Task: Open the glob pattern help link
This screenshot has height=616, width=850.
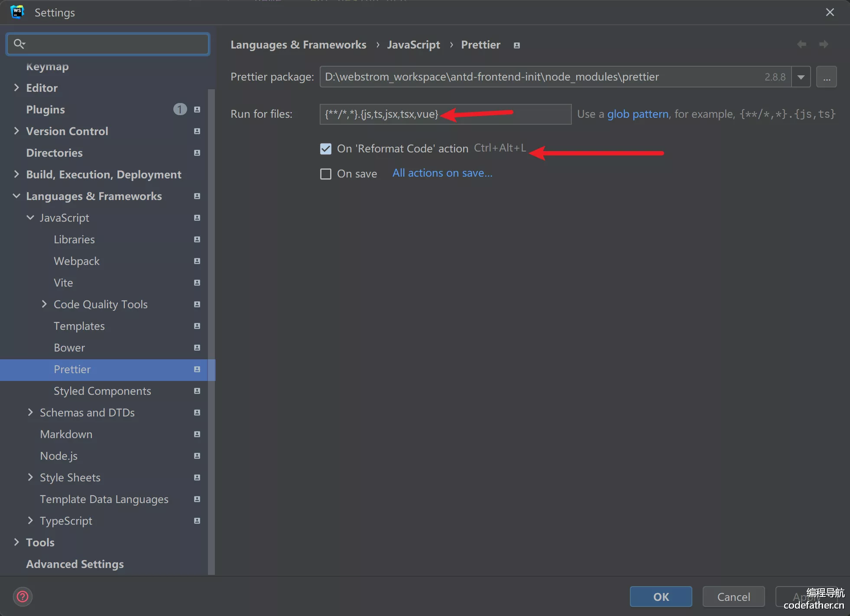Action: 638,114
